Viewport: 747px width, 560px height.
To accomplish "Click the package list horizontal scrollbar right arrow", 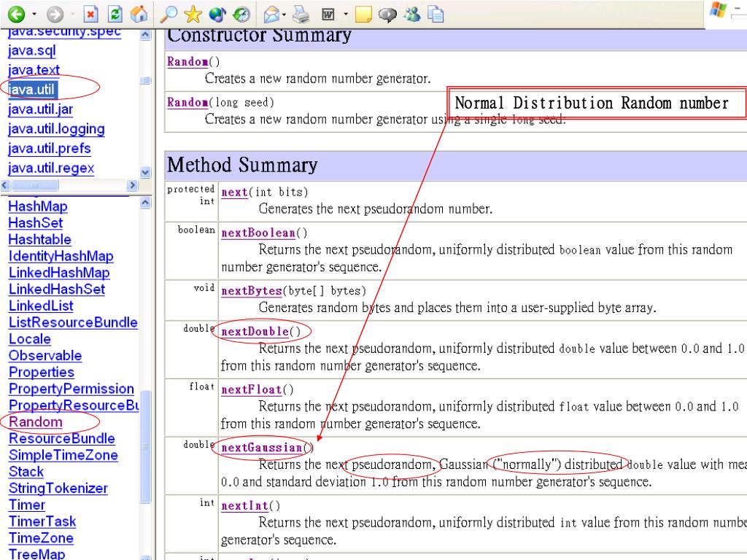I will [x=133, y=184].
